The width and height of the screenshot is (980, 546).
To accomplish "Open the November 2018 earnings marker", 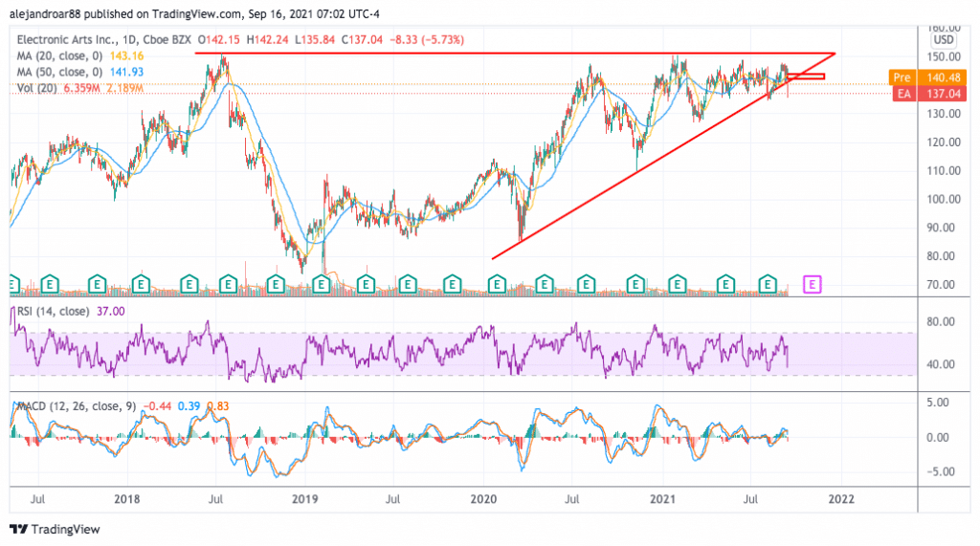I will point(276,285).
